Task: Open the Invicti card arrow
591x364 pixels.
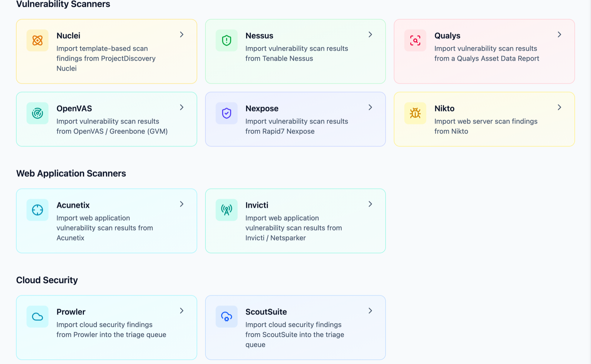Action: pos(370,204)
